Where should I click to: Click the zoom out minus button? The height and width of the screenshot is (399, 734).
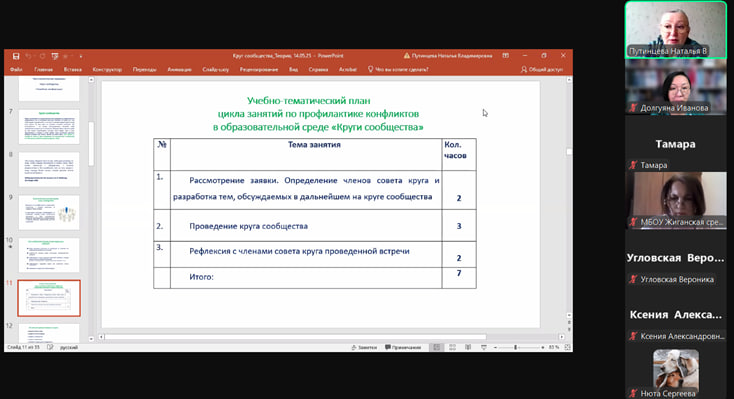click(x=495, y=347)
